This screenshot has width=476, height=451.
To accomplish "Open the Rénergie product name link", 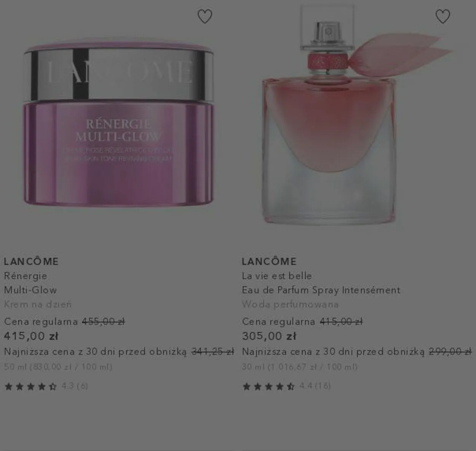I will 26,276.
